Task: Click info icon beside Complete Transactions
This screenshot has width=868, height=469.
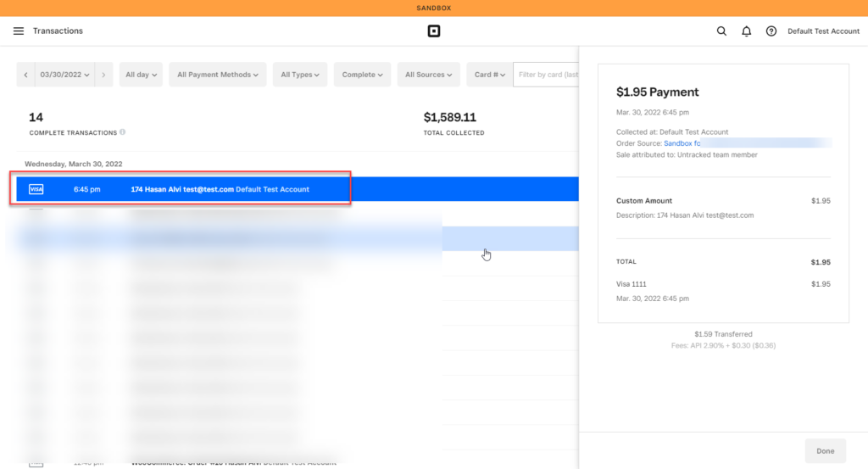Action: (122, 132)
